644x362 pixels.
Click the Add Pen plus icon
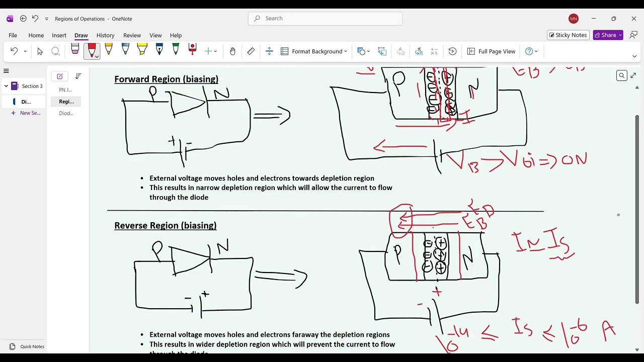tap(208, 51)
